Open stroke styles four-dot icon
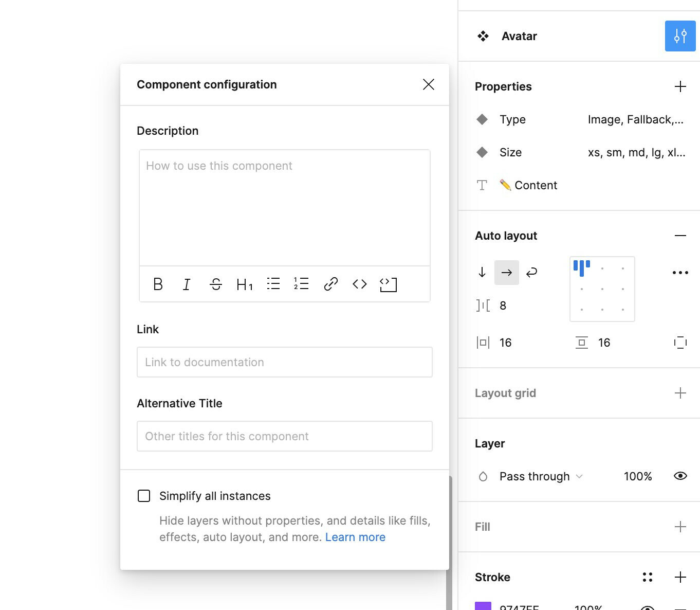The height and width of the screenshot is (610, 700). tap(648, 577)
